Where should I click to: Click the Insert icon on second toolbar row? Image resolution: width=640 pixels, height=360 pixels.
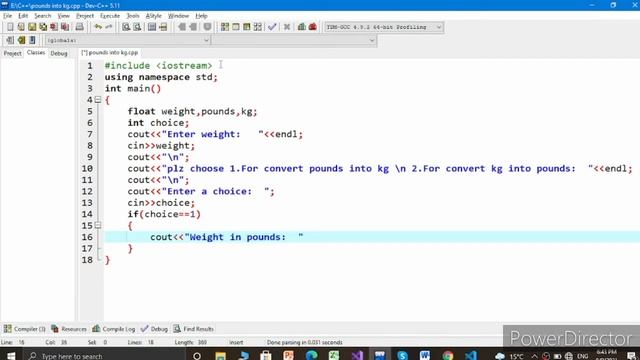click(10, 40)
